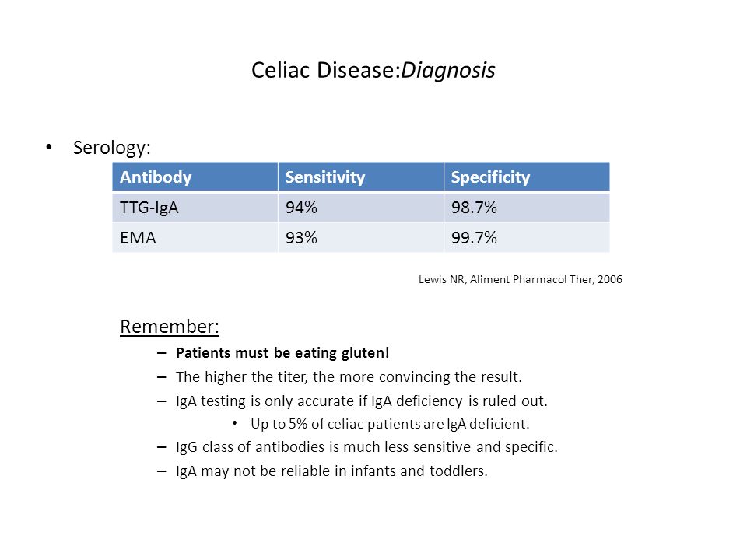Viewport: 747px width, 560px height.
Task: Click the Lewis NR citation text
Action: [x=521, y=279]
